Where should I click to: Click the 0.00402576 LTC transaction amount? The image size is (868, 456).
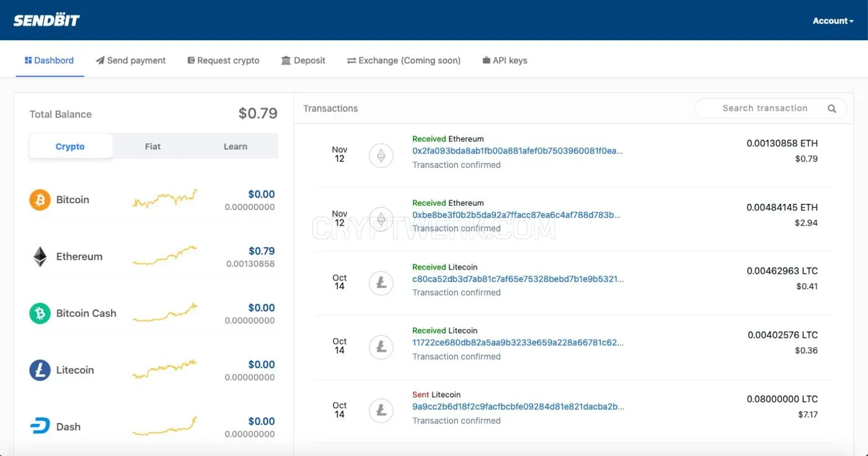(x=782, y=335)
